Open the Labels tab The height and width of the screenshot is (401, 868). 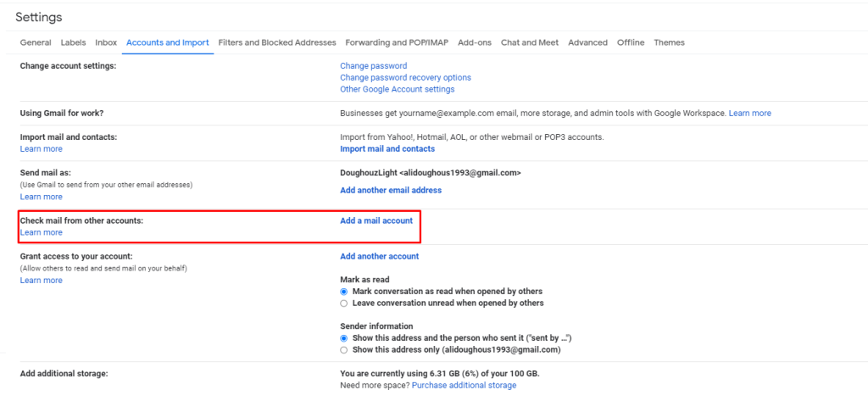[x=73, y=42]
